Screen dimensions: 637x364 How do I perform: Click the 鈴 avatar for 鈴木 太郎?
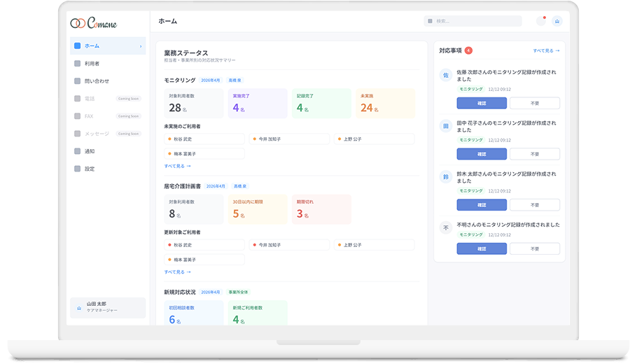[446, 176]
